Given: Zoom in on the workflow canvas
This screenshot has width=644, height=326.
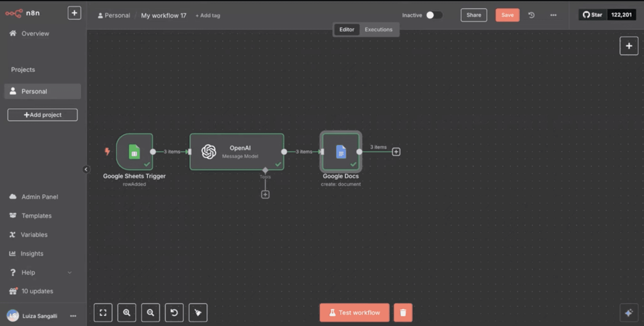Looking at the screenshot, I should tap(127, 313).
